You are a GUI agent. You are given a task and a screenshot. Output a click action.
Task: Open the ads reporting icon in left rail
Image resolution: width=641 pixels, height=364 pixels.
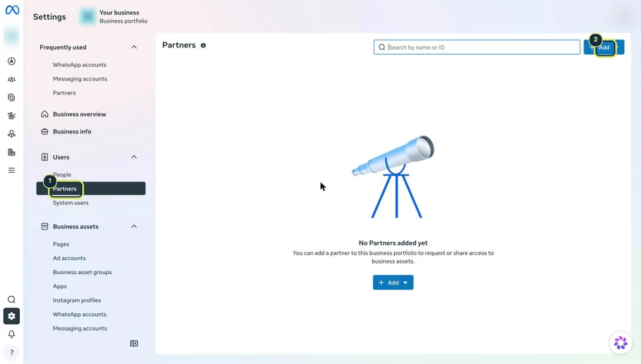point(12,116)
